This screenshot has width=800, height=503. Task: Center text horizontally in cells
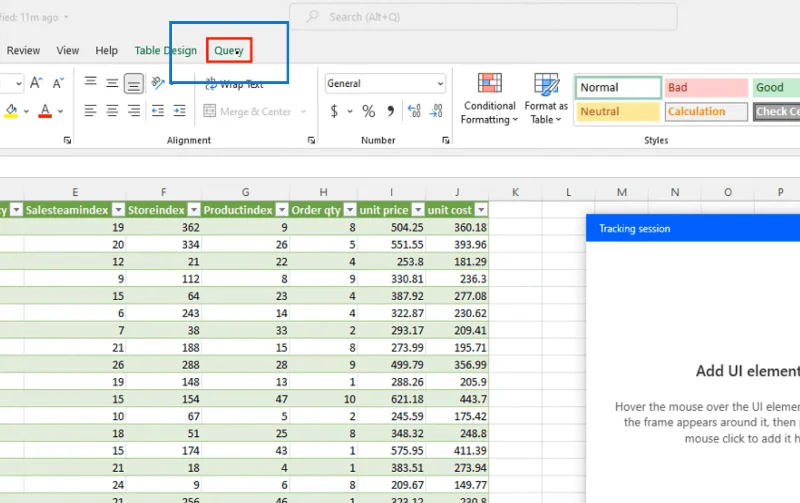point(112,111)
